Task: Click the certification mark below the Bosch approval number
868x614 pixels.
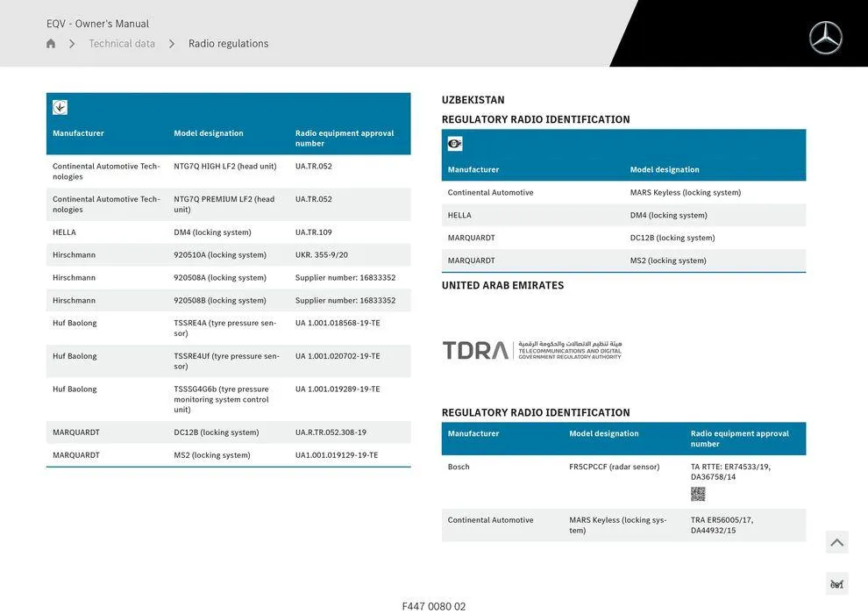Action: (698, 492)
